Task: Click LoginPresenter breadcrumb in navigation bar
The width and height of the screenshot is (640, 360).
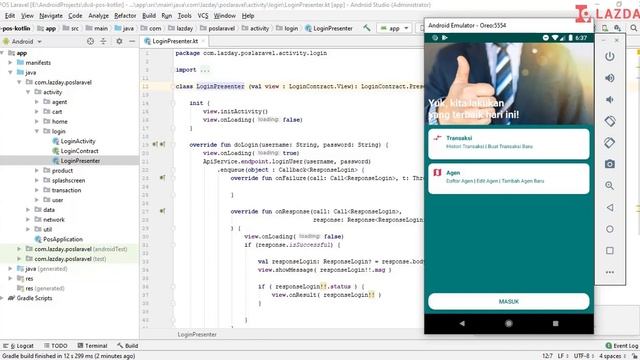Action: (x=329, y=28)
